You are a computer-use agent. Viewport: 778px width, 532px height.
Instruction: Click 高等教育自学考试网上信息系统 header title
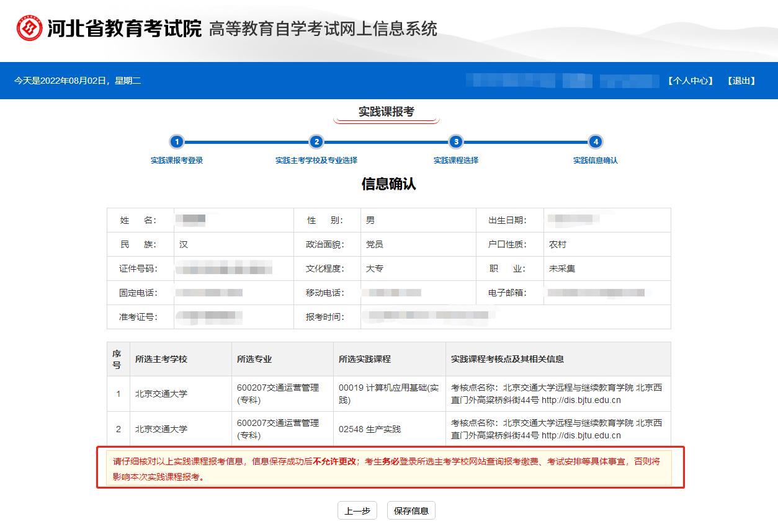(x=323, y=29)
